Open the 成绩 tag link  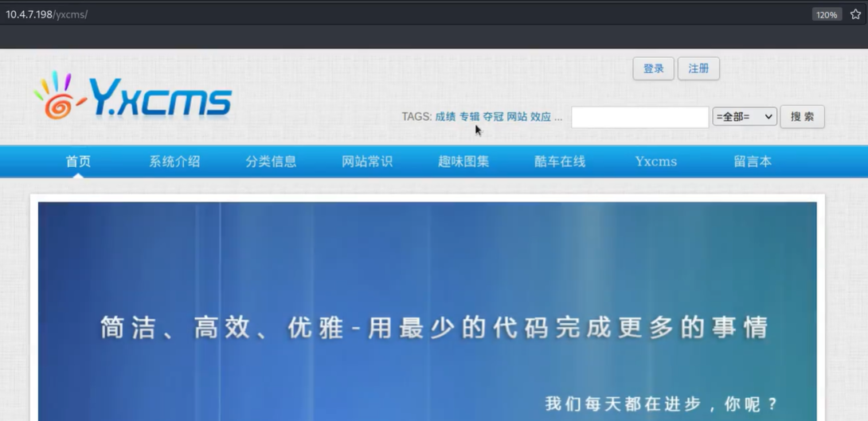[x=445, y=117]
